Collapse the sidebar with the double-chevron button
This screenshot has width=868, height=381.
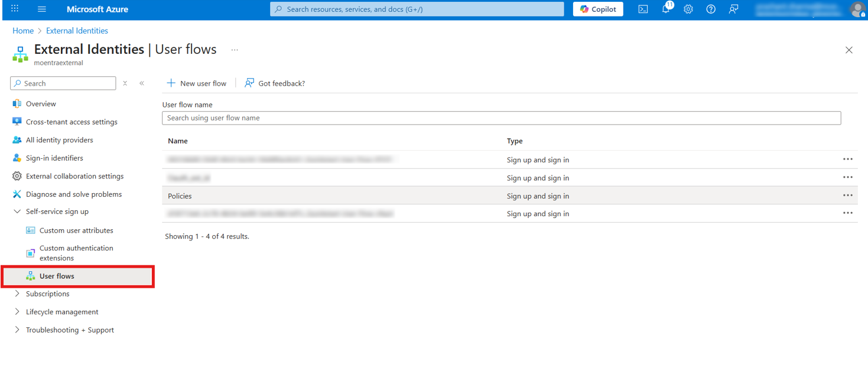142,83
